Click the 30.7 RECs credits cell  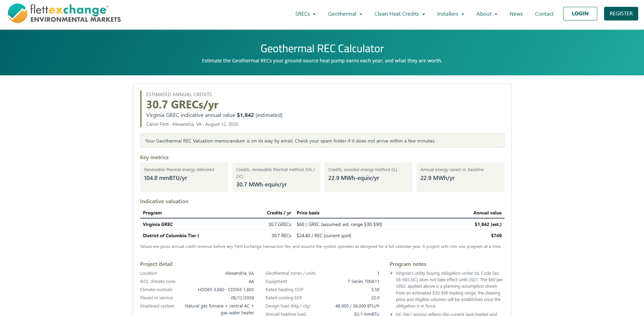point(281,236)
